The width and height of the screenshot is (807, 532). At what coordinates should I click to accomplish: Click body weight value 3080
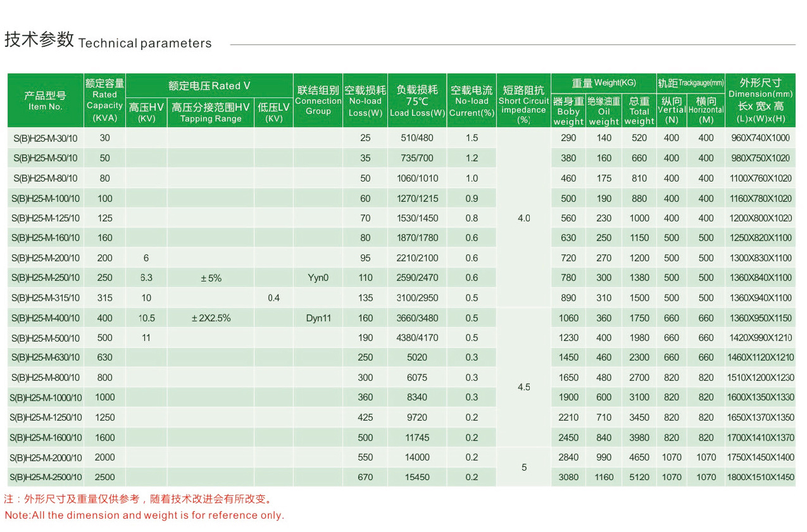coord(568,477)
